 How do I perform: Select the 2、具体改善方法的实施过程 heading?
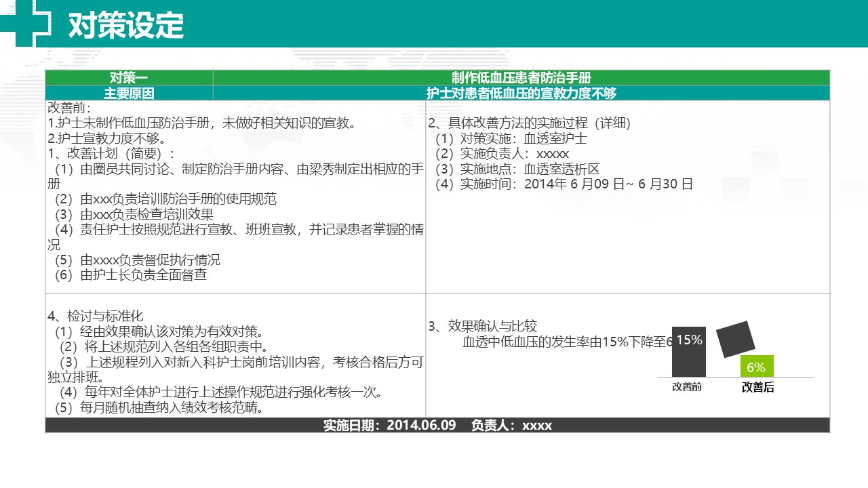coord(529,123)
